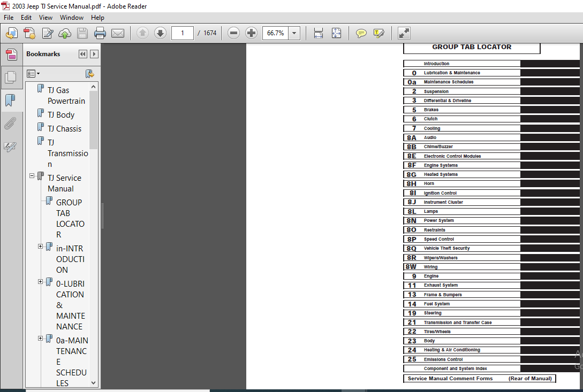Click the Suspension group 2 link
This screenshot has width=583, height=392.
462,91
